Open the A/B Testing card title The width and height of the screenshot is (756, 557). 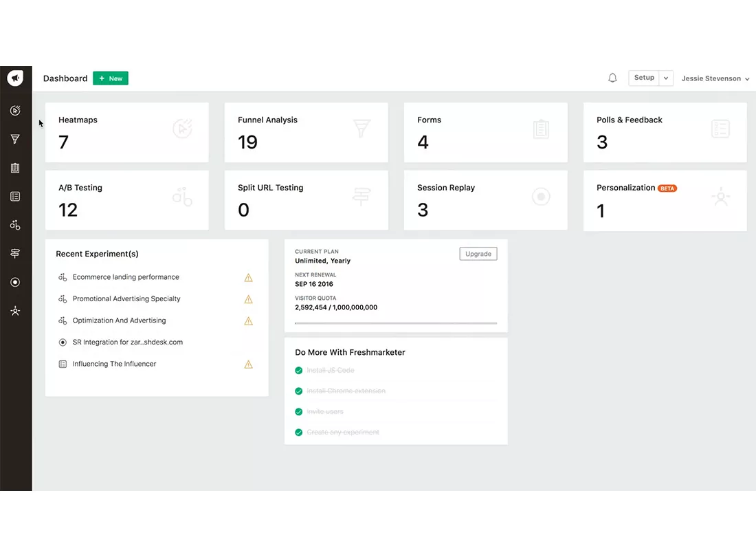tap(80, 188)
